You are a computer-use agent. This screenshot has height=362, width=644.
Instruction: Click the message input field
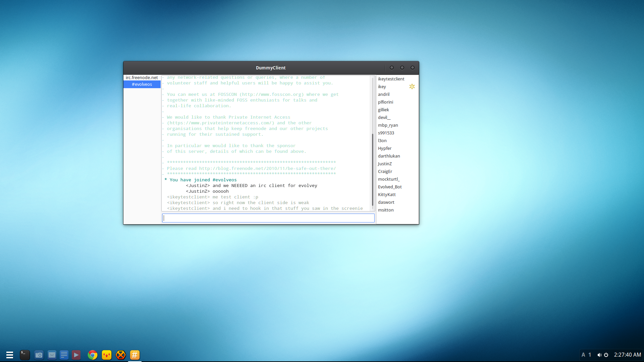tap(268, 218)
